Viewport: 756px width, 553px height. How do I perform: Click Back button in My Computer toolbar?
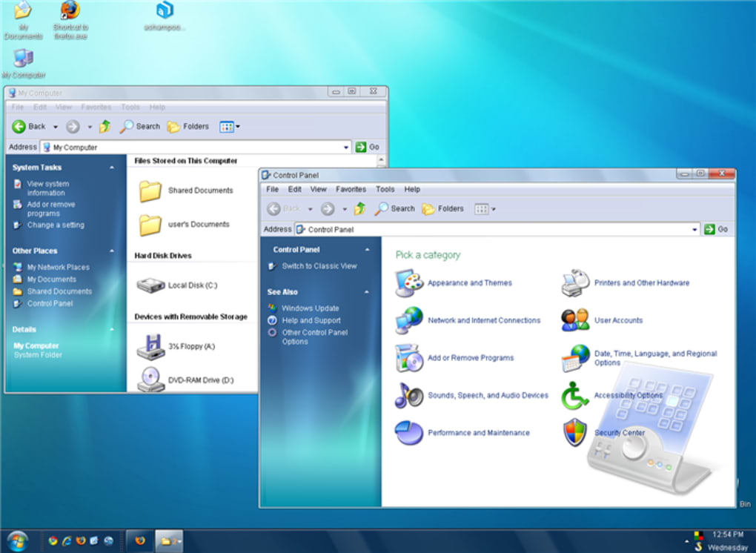(x=28, y=126)
